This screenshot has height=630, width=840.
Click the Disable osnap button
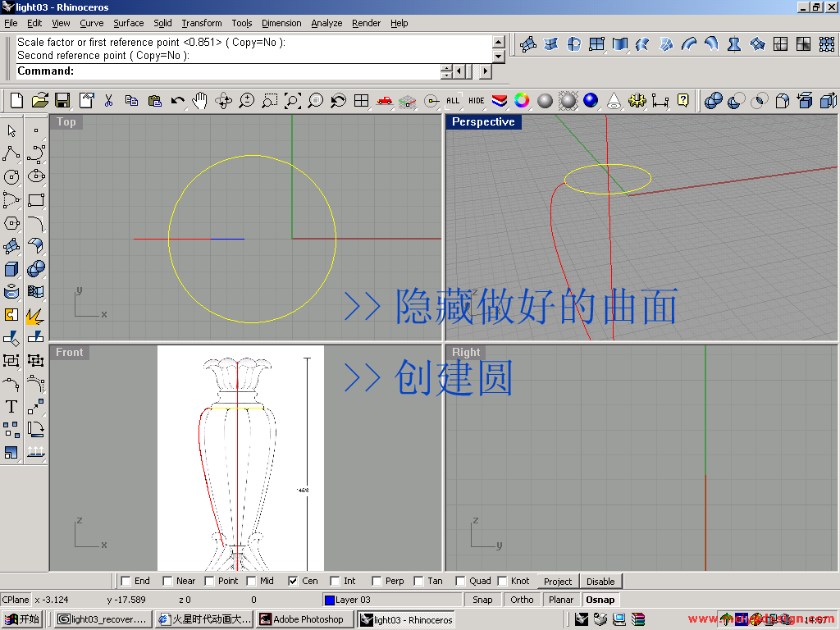[600, 581]
